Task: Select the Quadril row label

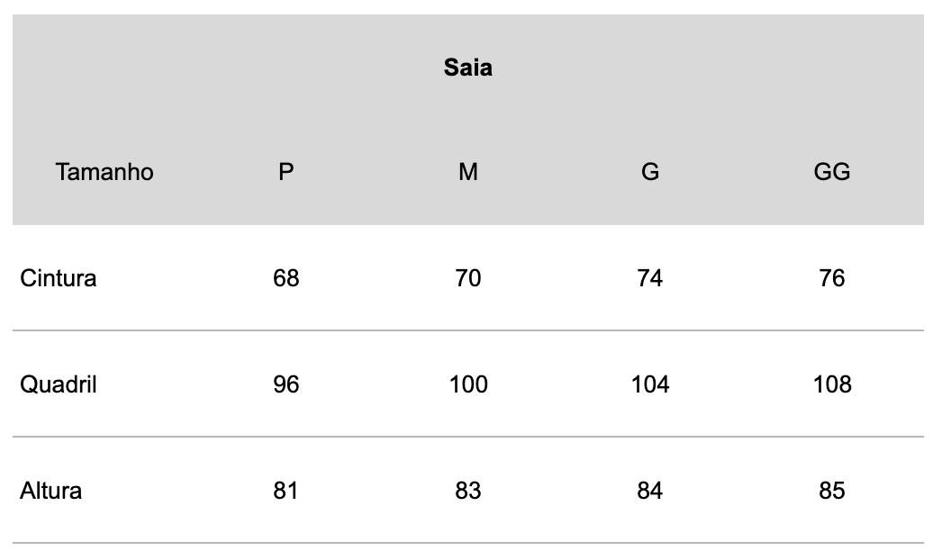Action: [x=59, y=384]
